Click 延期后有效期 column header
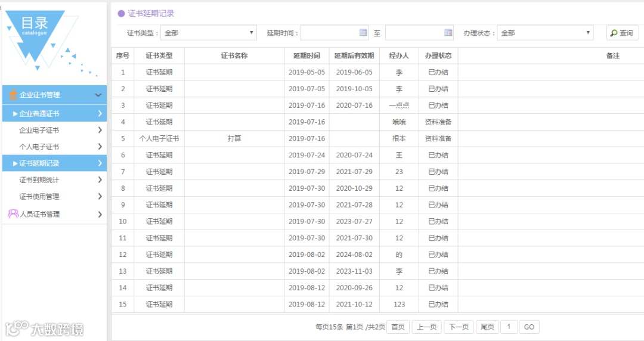Viewport: 644px width, 341px height. (354, 55)
